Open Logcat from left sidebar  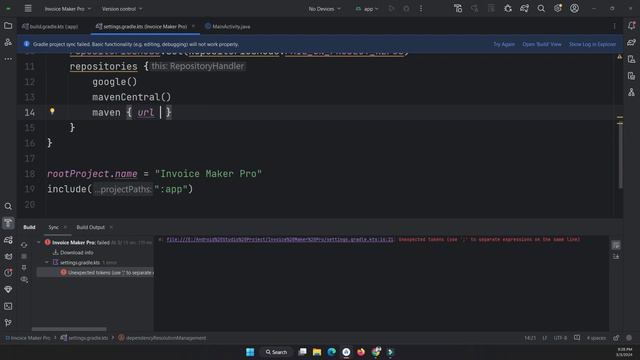pos(8,256)
